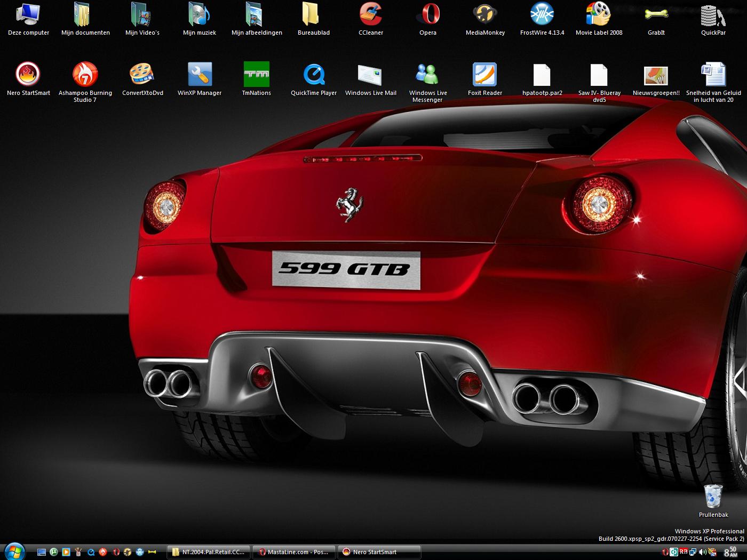
Task: Launch FrostWire from quick launch bar
Action: pyautogui.click(x=140, y=552)
